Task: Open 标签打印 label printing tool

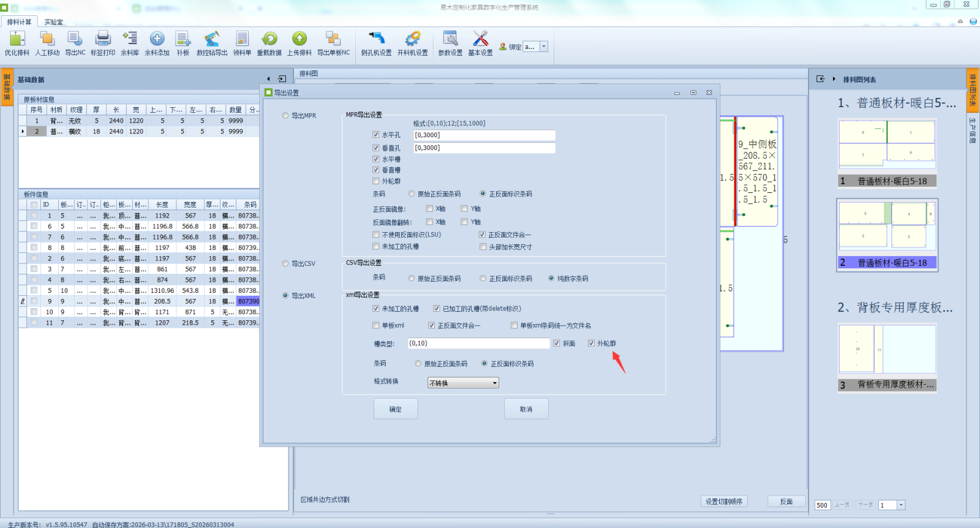Action: [x=103, y=40]
